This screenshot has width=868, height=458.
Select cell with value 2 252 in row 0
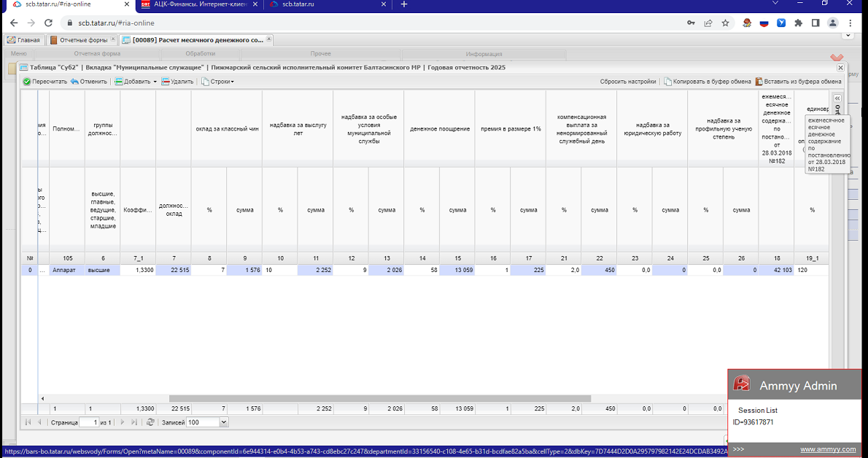click(x=315, y=271)
